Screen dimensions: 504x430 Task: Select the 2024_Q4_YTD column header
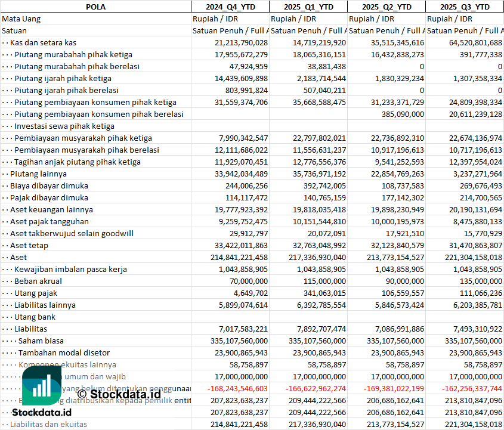click(x=230, y=7)
